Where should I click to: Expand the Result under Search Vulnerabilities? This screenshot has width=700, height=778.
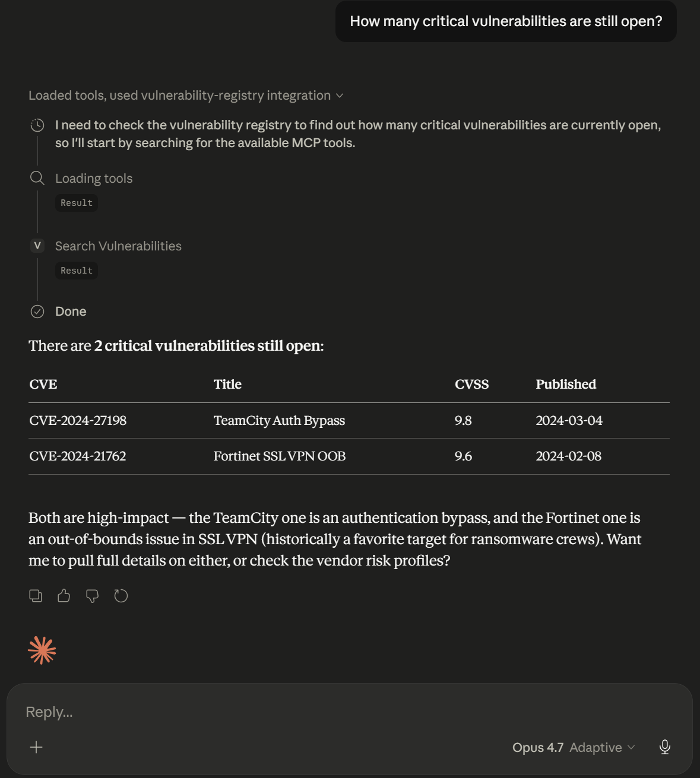point(76,270)
